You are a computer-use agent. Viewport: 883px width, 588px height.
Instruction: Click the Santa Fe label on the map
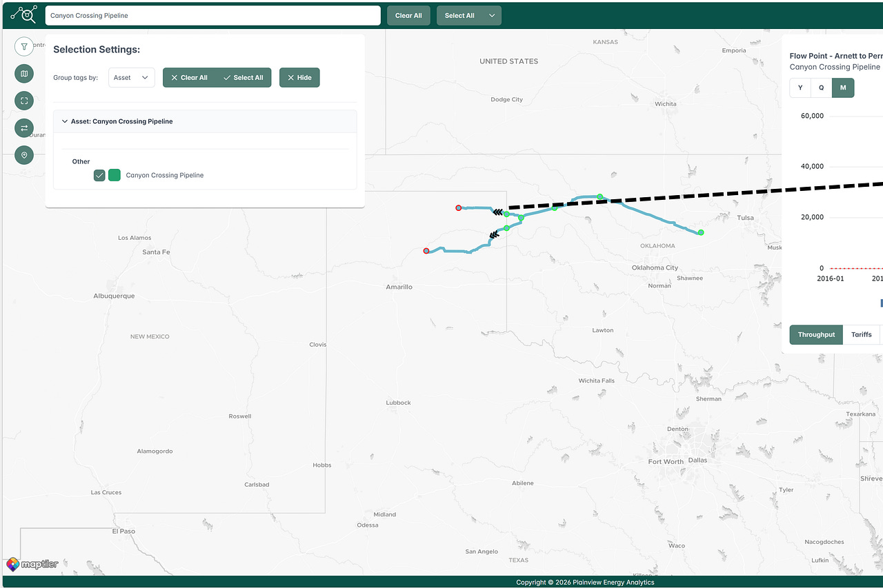tap(156, 252)
